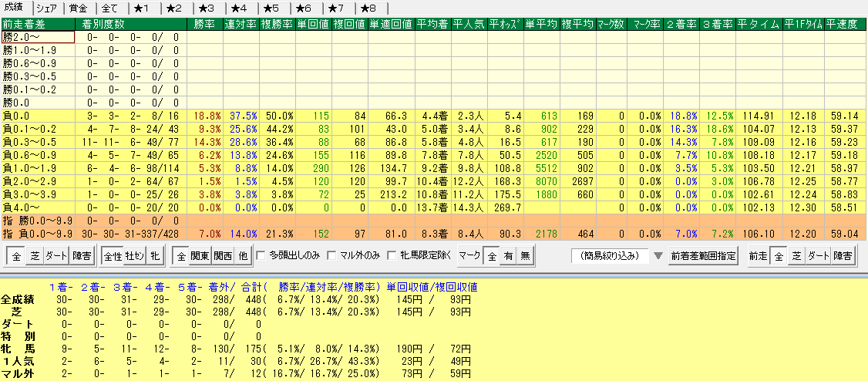Click the 複回値 column header
The height and width of the screenshot is (381, 868).
pyautogui.click(x=349, y=24)
